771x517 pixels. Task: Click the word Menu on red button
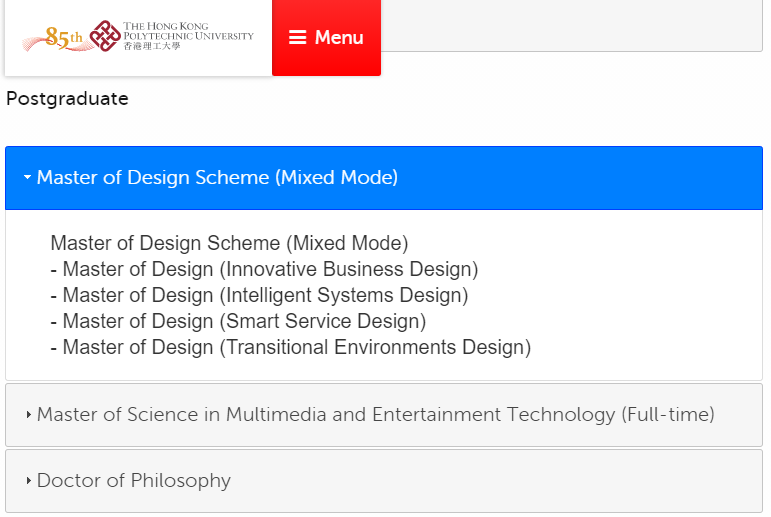(339, 38)
